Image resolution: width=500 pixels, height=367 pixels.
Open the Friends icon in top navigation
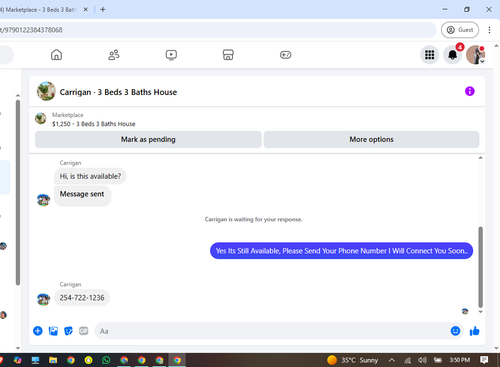coord(114,55)
